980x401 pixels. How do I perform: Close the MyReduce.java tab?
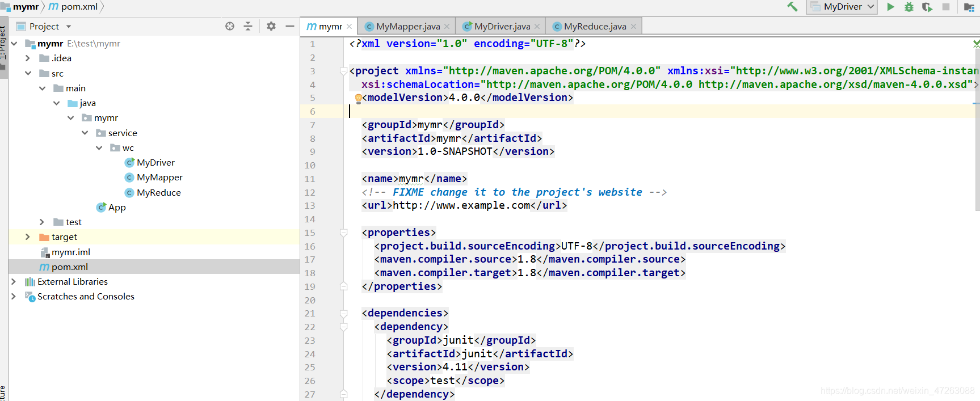click(633, 27)
